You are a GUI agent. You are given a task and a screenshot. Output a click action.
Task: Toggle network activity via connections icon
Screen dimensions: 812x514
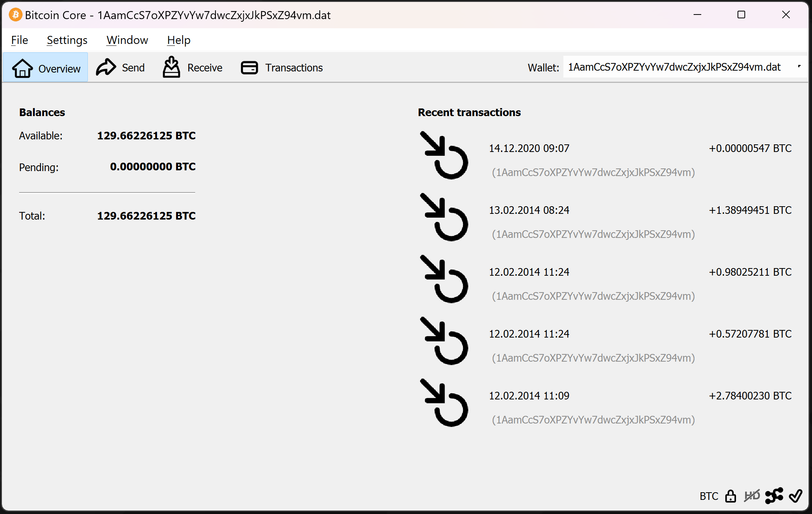point(774,496)
